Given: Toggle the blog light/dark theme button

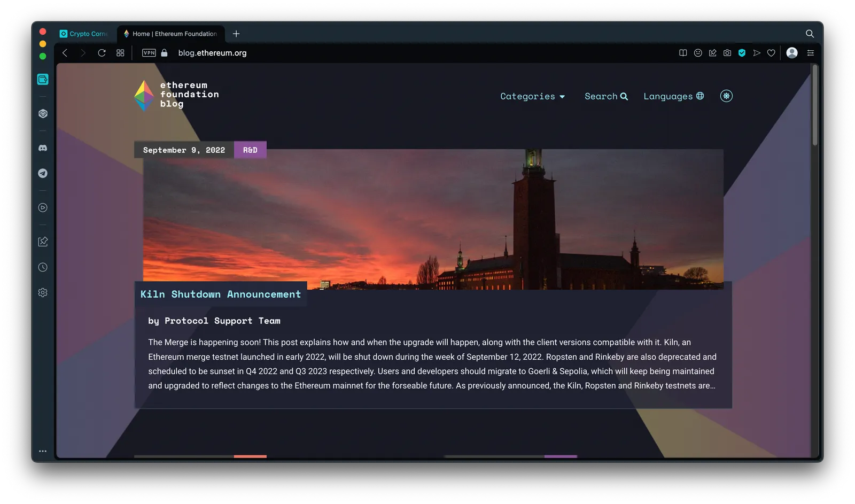Looking at the screenshot, I should pyautogui.click(x=726, y=96).
